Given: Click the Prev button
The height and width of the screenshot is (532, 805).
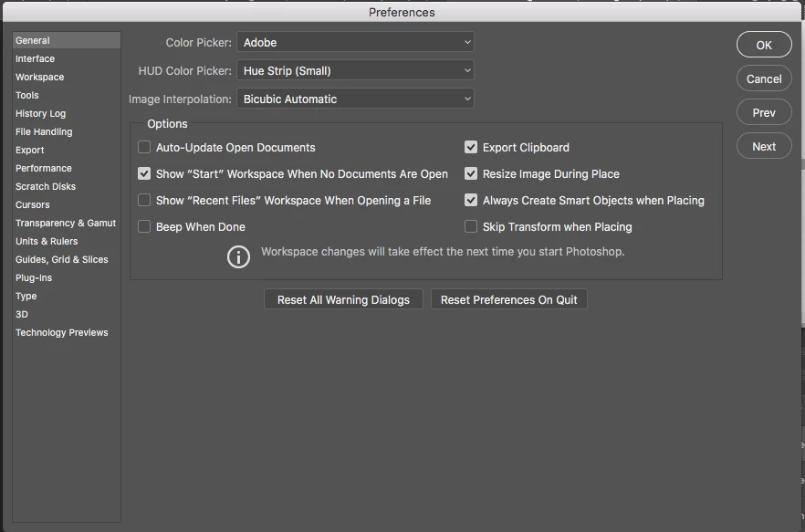Looking at the screenshot, I should pos(764,112).
